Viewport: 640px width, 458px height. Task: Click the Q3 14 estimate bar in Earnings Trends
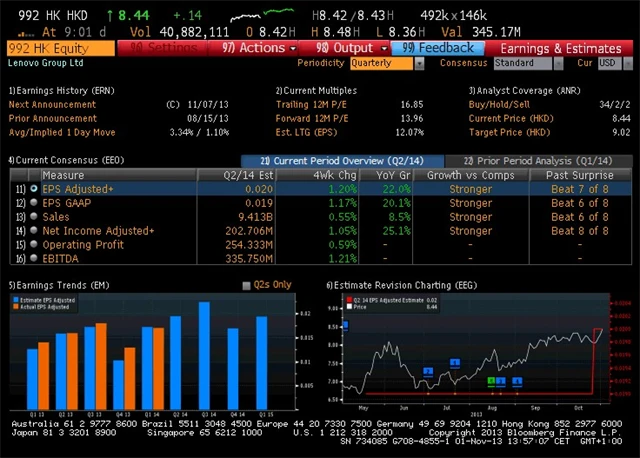(x=204, y=356)
